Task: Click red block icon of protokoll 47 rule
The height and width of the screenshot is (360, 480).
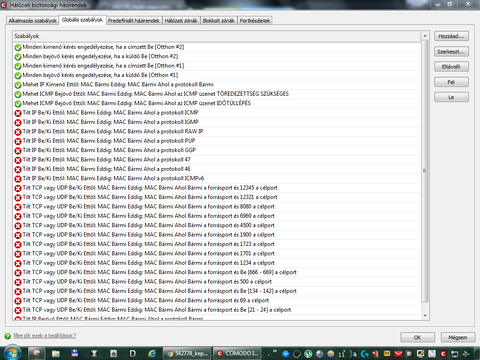Action: point(18,160)
